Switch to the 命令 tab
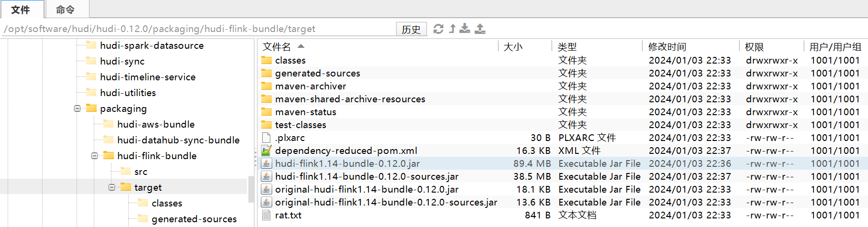Viewport: 868px width, 227px height. [x=66, y=10]
